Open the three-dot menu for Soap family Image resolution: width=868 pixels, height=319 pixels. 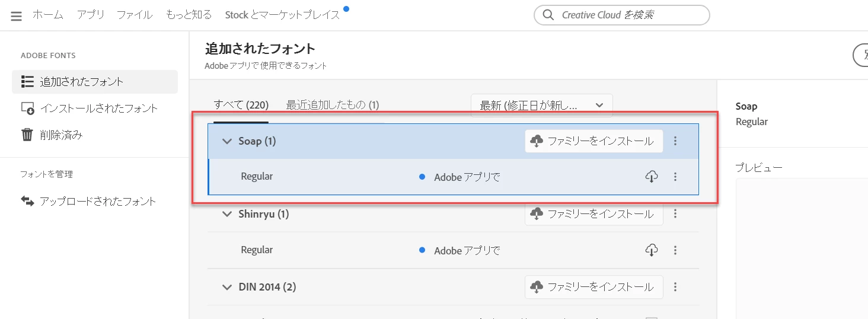pos(675,141)
